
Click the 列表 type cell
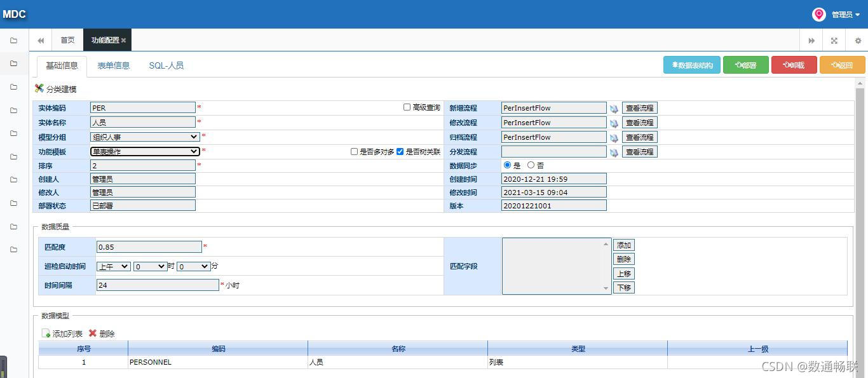coord(578,362)
